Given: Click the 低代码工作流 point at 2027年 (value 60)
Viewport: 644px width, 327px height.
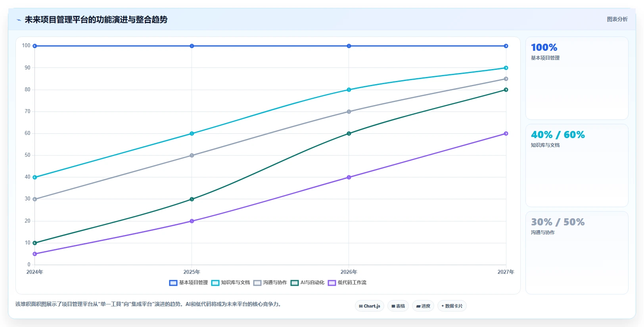Looking at the screenshot, I should pyautogui.click(x=506, y=134).
